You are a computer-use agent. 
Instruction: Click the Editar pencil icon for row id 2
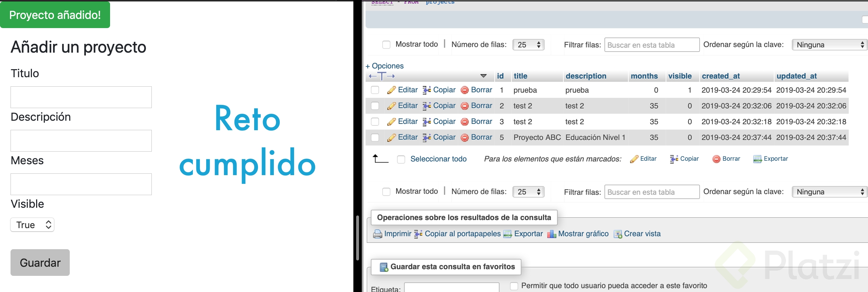point(391,106)
